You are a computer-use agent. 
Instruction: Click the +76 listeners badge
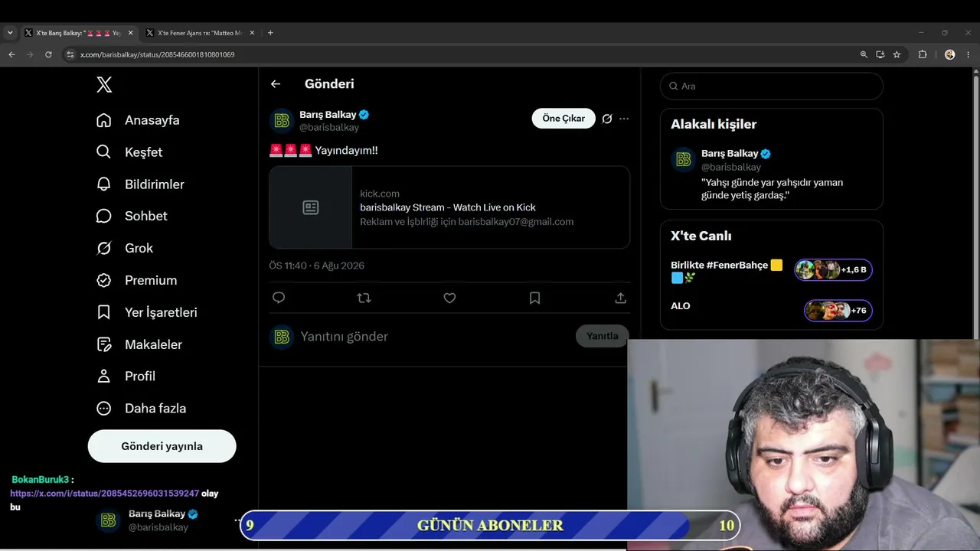[x=838, y=311]
